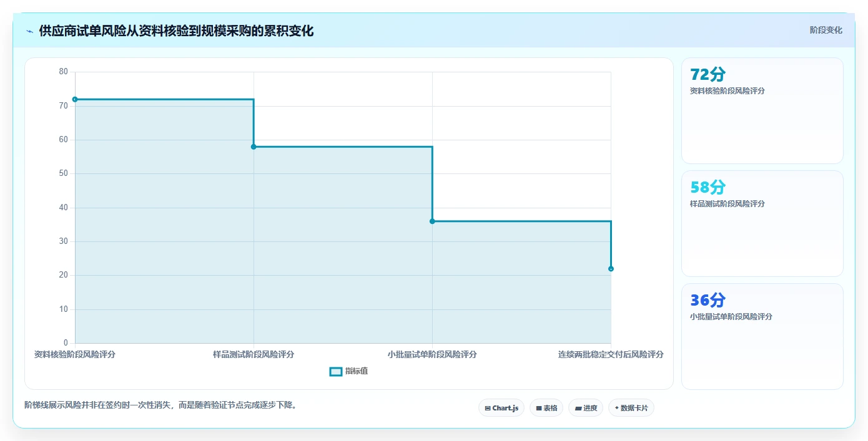Click the y-axis tick label 50
This screenshot has width=868, height=441.
(x=64, y=173)
